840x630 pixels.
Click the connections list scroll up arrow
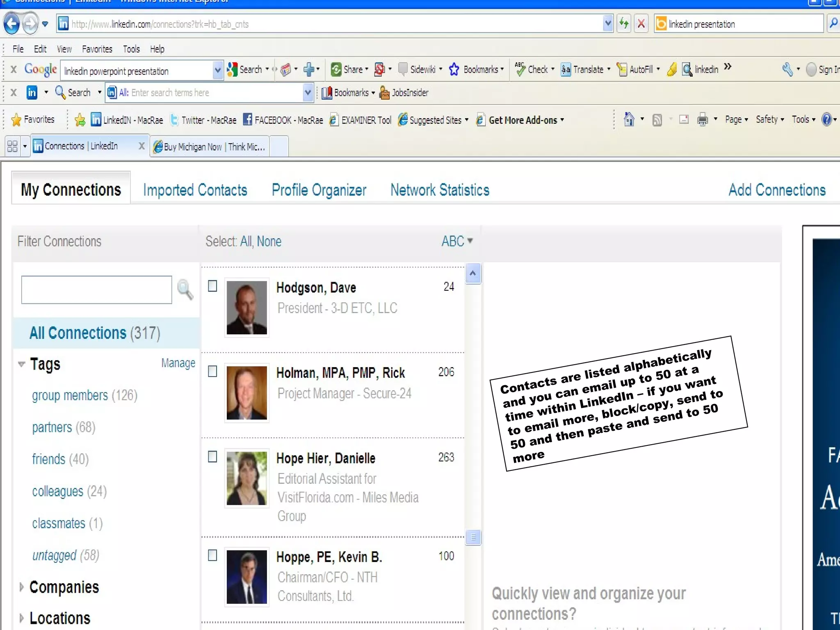point(473,274)
